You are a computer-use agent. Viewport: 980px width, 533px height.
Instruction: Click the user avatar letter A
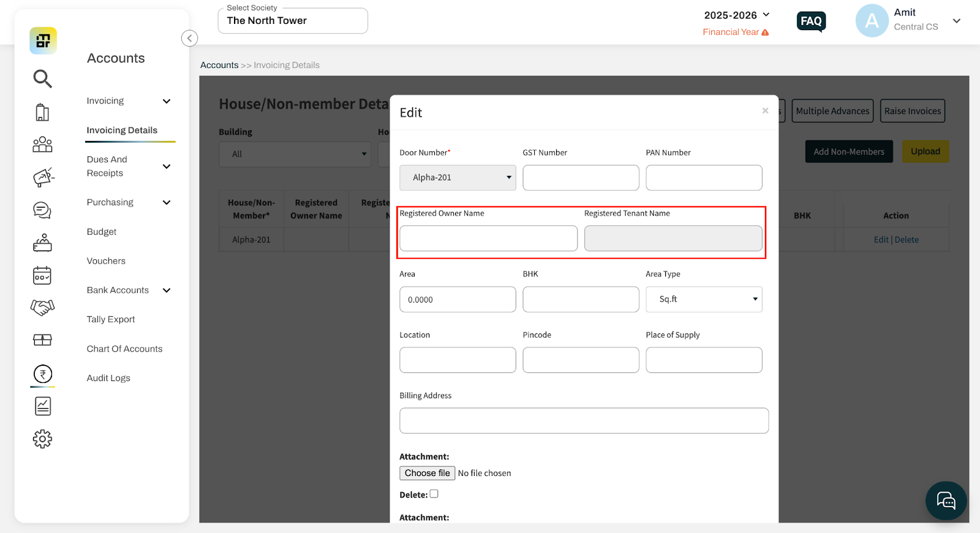pyautogui.click(x=872, y=21)
